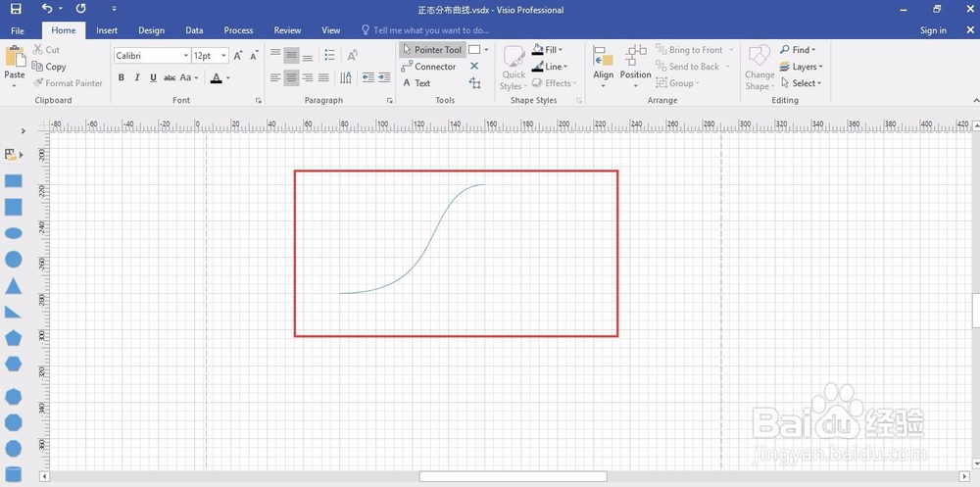
Task: Open the File menu
Action: tap(18, 30)
